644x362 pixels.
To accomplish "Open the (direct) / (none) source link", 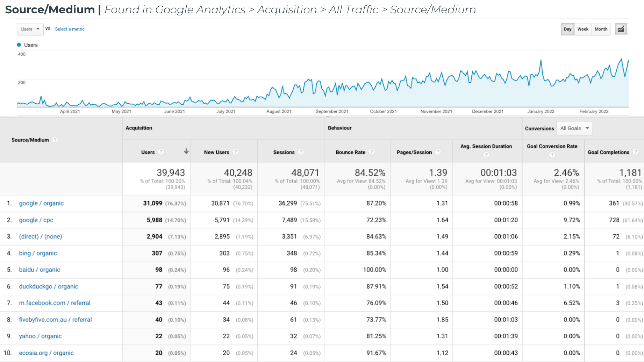I will (41, 237).
